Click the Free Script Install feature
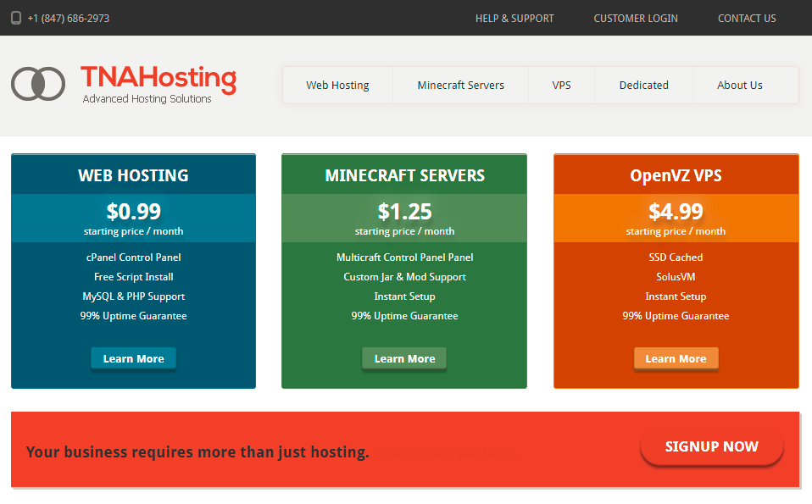The width and height of the screenshot is (812, 504). (134, 277)
